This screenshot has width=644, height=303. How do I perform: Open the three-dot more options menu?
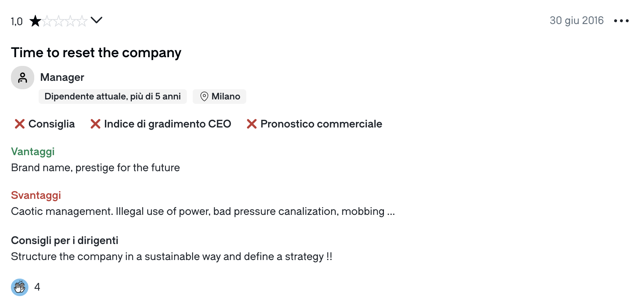[x=621, y=21]
